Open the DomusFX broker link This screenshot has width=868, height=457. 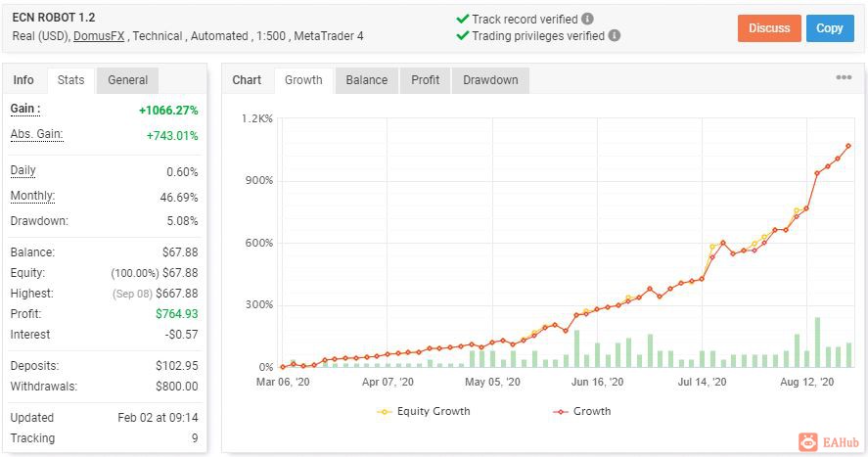click(99, 36)
